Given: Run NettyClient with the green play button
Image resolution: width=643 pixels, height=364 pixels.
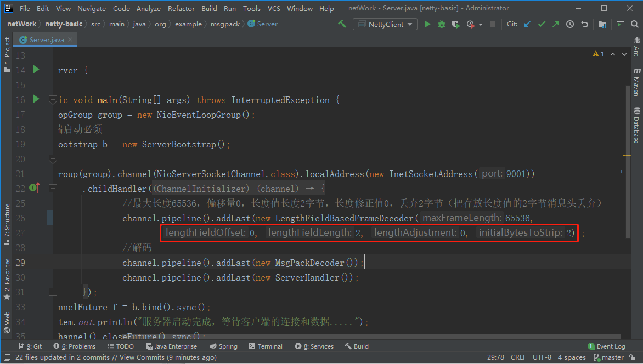Looking at the screenshot, I should (428, 24).
